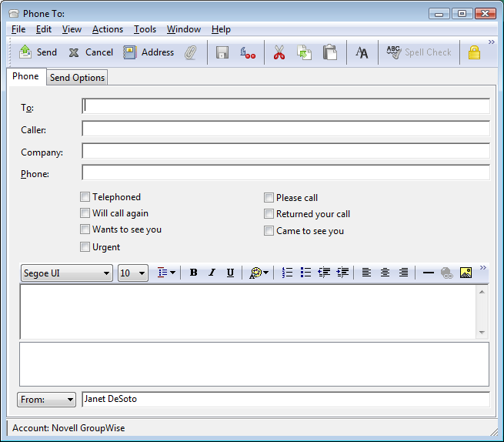This screenshot has width=504, height=442.
Task: Click into the Phone number field
Action: click(x=285, y=172)
